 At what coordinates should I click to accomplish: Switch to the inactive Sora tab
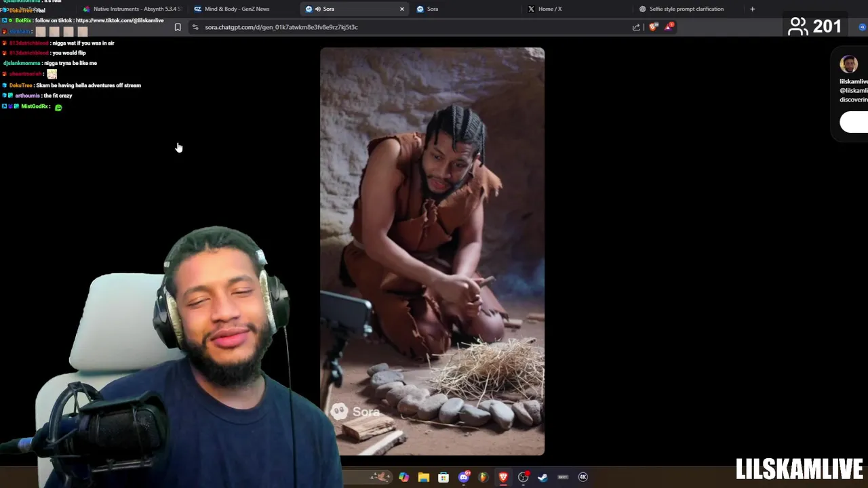[x=465, y=9]
